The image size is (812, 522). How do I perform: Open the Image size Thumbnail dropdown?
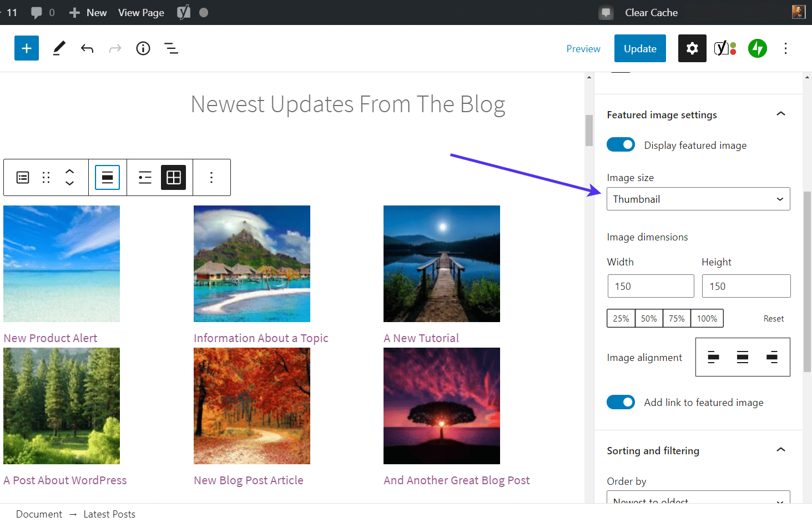[x=698, y=199]
